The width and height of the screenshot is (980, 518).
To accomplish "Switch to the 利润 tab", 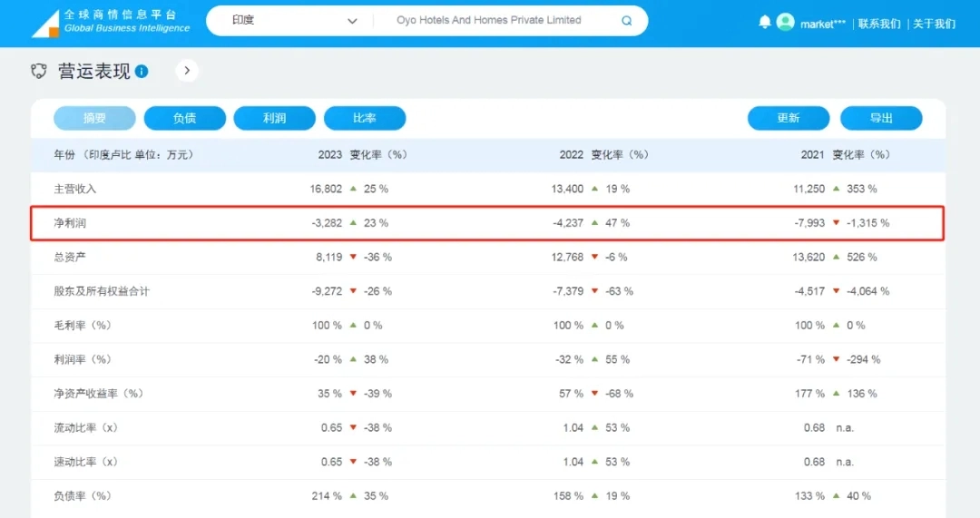I will (274, 118).
